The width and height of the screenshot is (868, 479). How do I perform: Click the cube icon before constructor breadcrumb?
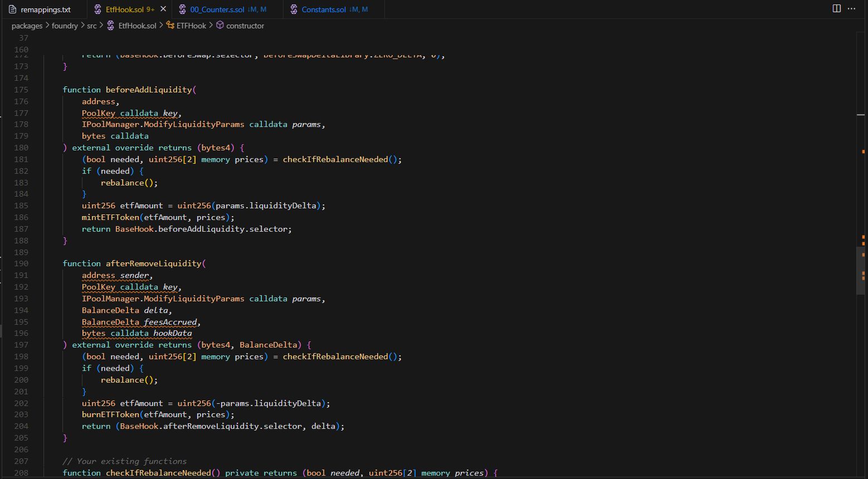[220, 26]
